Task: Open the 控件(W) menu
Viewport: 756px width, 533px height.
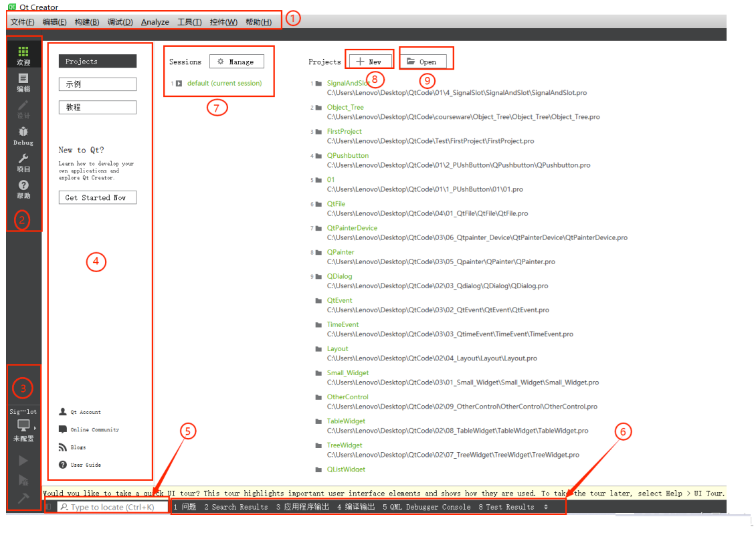Action: 223,22
